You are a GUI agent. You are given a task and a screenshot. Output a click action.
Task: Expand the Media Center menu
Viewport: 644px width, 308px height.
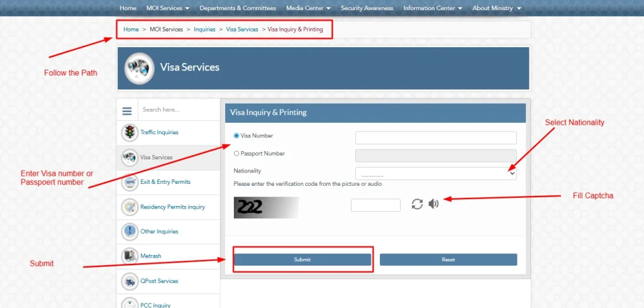[308, 8]
